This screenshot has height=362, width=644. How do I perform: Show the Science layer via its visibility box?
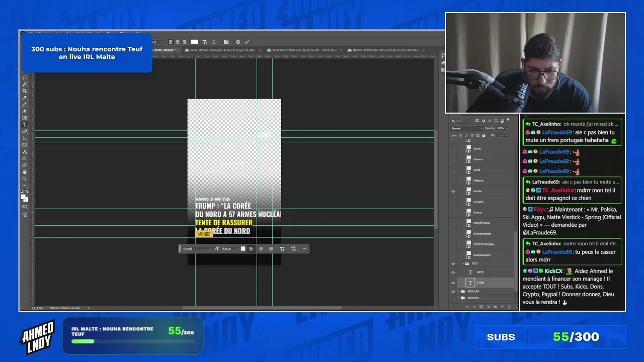(x=453, y=159)
